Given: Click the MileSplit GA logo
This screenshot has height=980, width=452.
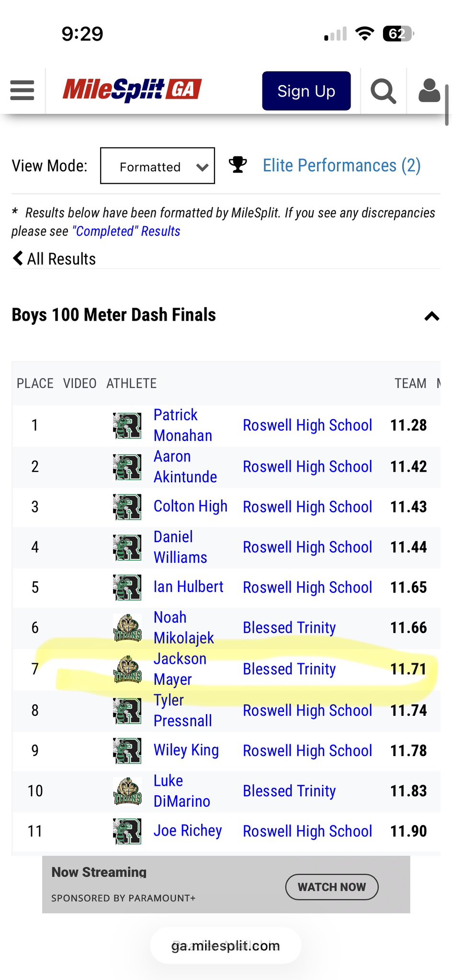Looking at the screenshot, I should coord(132,90).
